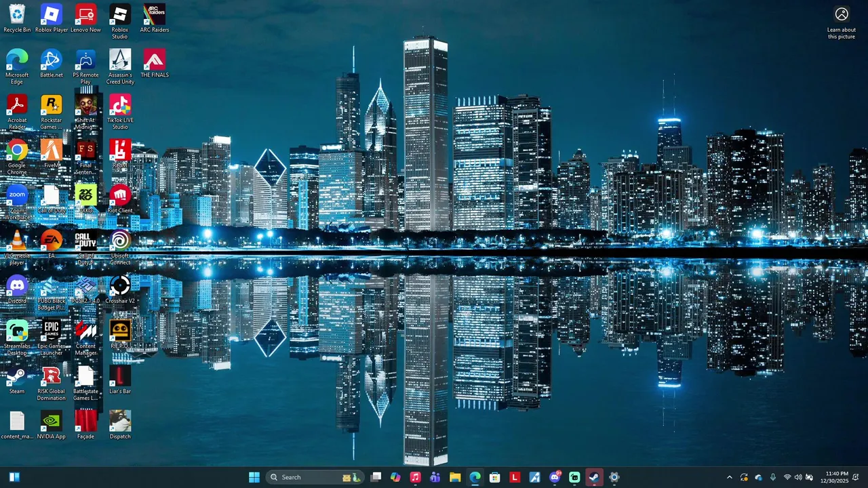Open the Windows Start menu
868x488 pixels.
click(x=254, y=477)
